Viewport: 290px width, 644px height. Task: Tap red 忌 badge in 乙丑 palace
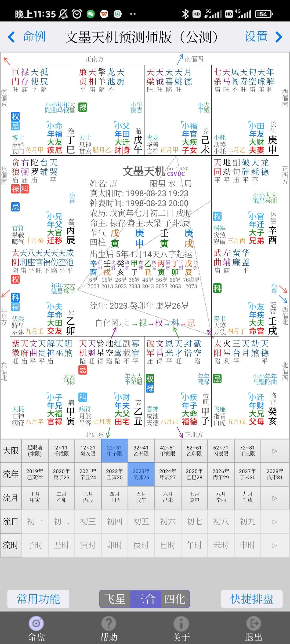(x=83, y=370)
